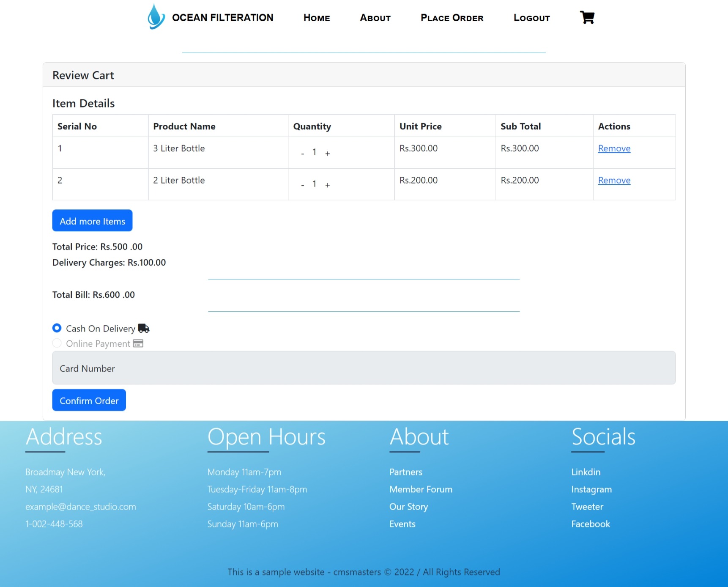The height and width of the screenshot is (587, 728).
Task: Open the Facebook footer link
Action: [x=590, y=524]
